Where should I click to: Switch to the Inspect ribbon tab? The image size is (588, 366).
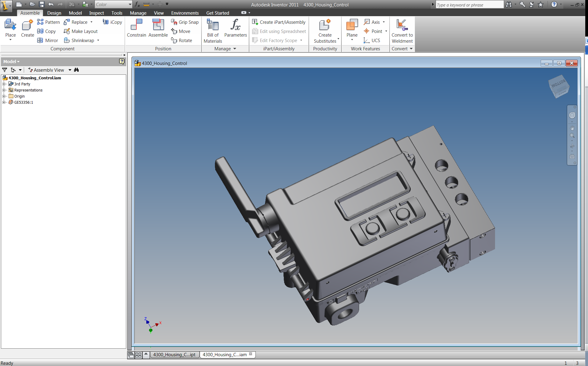point(96,13)
